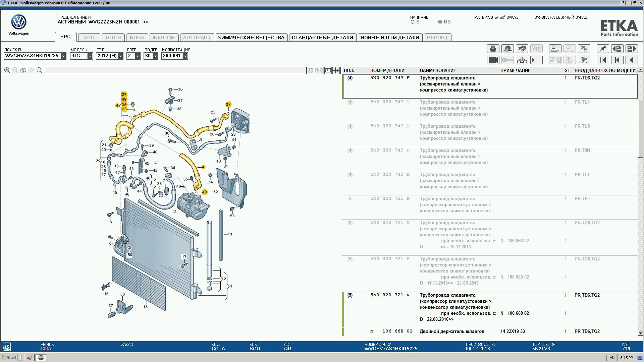Image resolution: width=644 pixels, height=362 pixels.
Task: Toggle the split layout view icon
Action: click(328, 70)
